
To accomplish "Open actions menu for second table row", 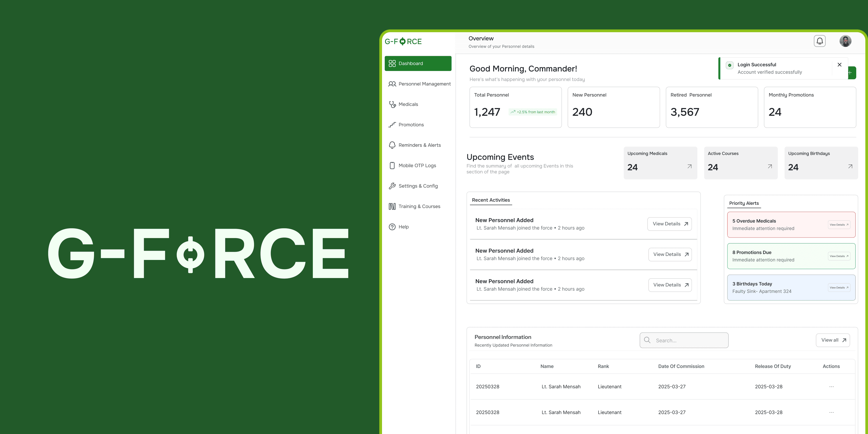I will 831,413.
